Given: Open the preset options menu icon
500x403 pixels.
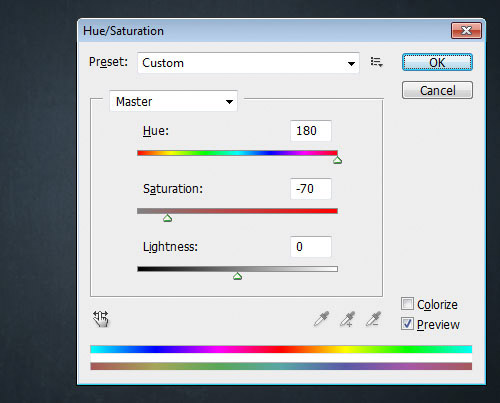Looking at the screenshot, I should [377, 62].
